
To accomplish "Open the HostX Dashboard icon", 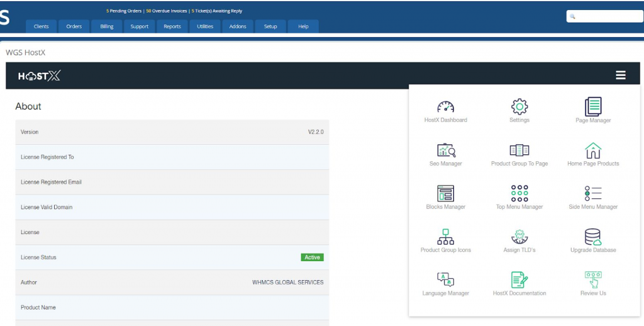I will pos(445,107).
